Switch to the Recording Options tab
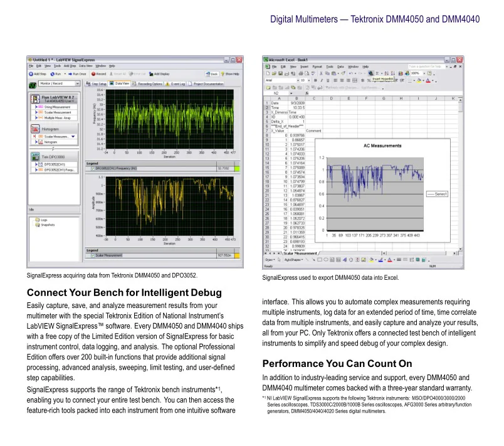Screen dimensions: 504x446 click(149, 83)
